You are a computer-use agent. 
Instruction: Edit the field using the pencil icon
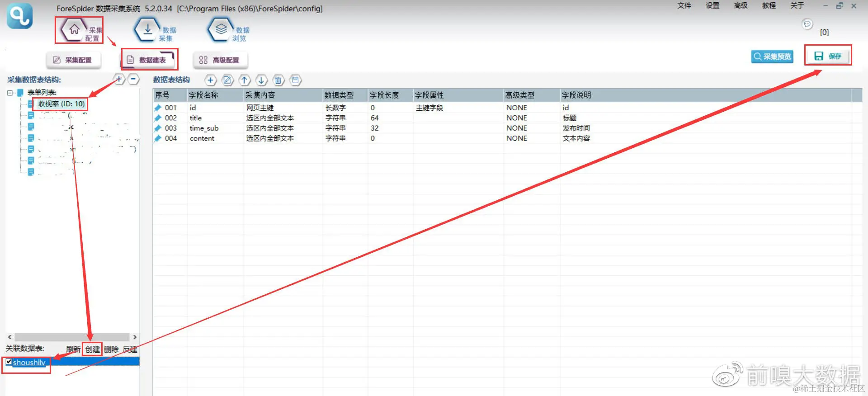point(227,80)
